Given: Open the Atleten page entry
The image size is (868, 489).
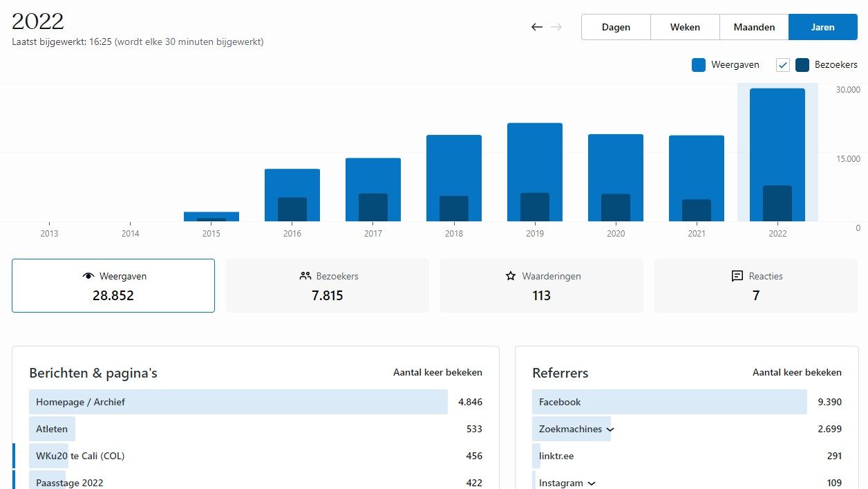Looking at the screenshot, I should (52, 429).
